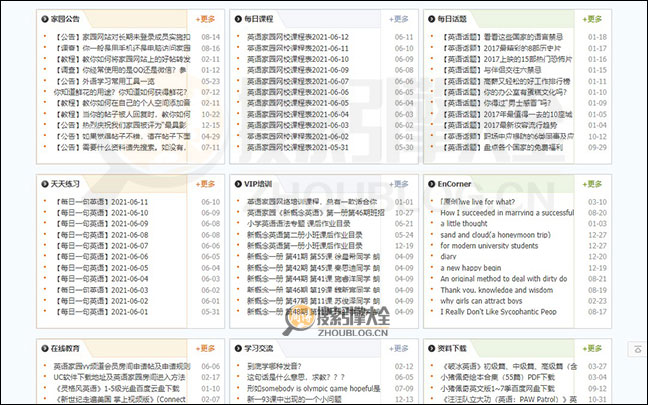The height and width of the screenshot is (405, 648).
Task: Open "for modern university students" article
Action: coord(497,246)
